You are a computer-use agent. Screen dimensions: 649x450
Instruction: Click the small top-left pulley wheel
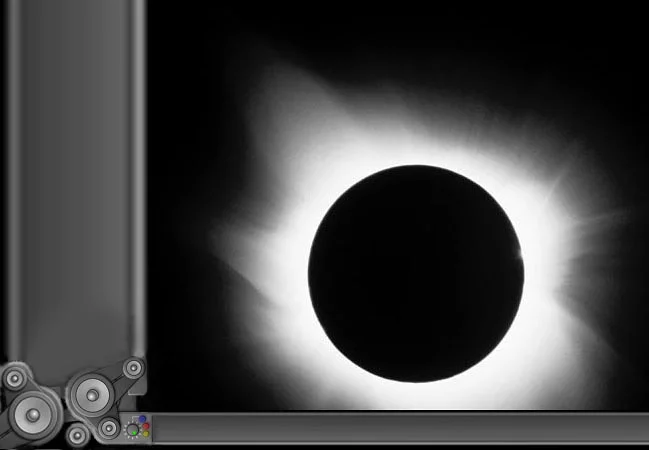click(x=15, y=377)
